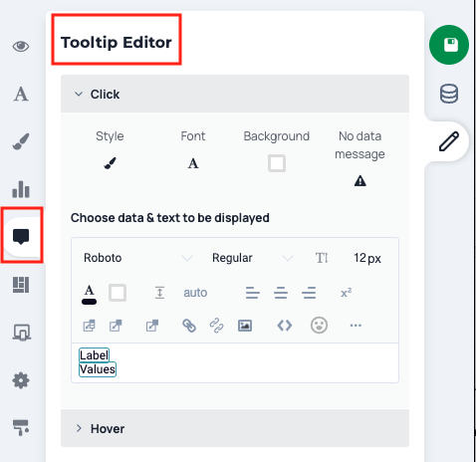Screen dimensions: 476x462
Task: Center align the tooltip text
Action: pos(281,293)
